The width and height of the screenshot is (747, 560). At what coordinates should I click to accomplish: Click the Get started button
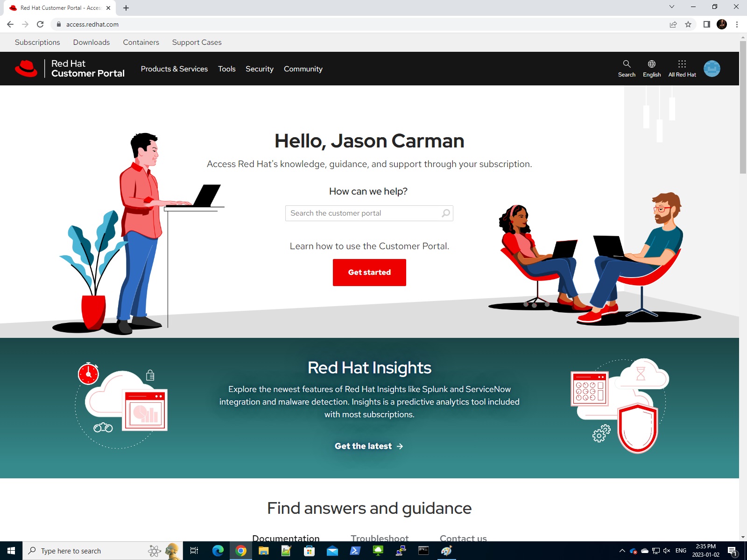369,273
